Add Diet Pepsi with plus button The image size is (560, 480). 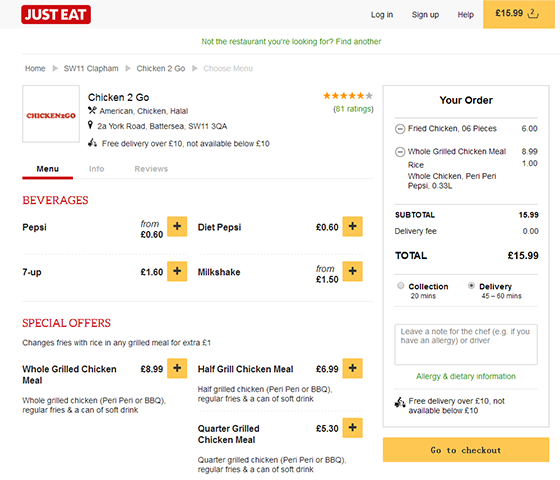[x=352, y=226]
